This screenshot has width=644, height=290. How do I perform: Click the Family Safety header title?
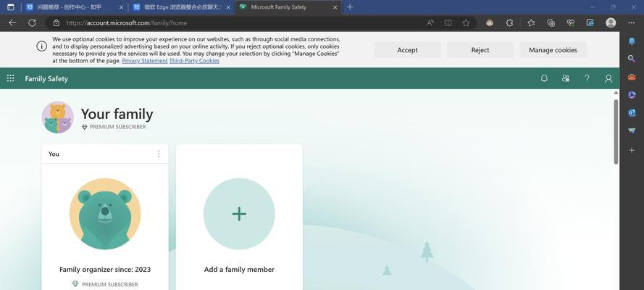46,78
